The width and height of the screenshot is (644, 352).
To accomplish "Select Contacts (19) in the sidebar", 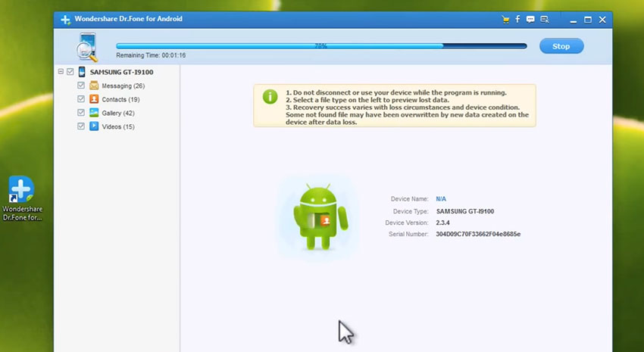I will coord(120,99).
